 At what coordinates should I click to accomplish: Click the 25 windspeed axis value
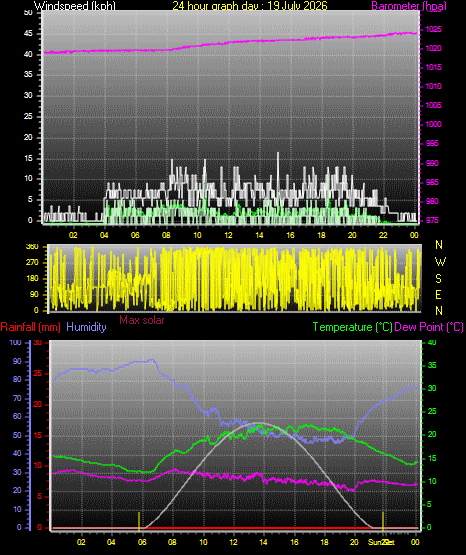tap(28, 116)
